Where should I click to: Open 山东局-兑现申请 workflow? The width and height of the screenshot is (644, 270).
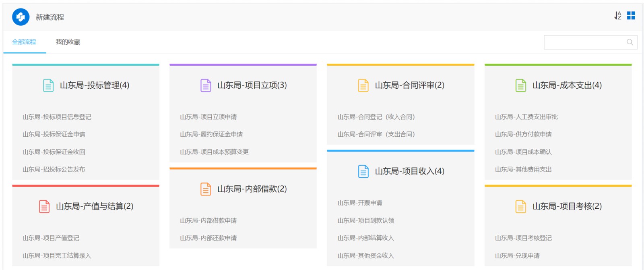coord(517,255)
